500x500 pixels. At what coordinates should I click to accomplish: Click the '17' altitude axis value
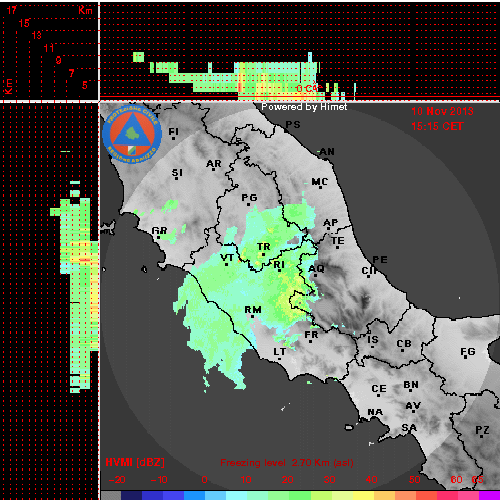pos(12,10)
